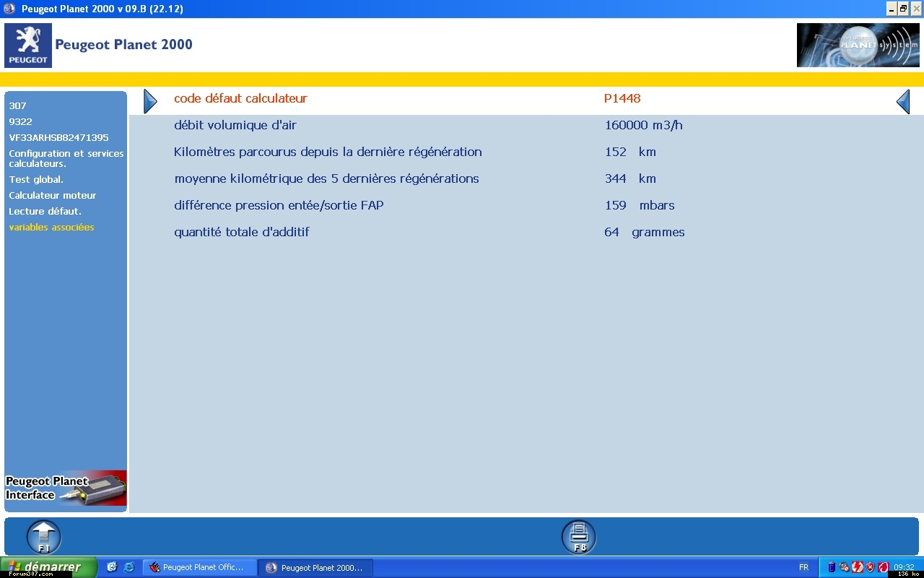Open Lecture défaut. in sidebar
Screen dimensions: 924x578
click(45, 211)
